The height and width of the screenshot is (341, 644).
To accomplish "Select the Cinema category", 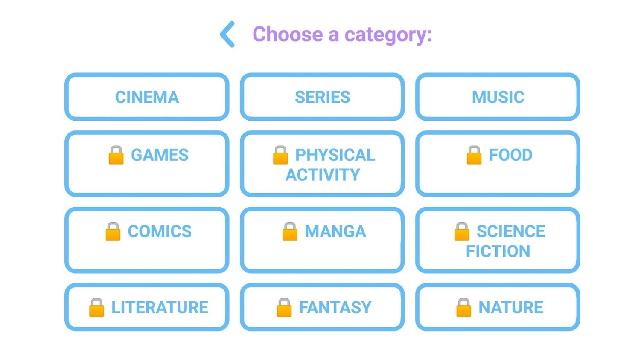I will (147, 97).
